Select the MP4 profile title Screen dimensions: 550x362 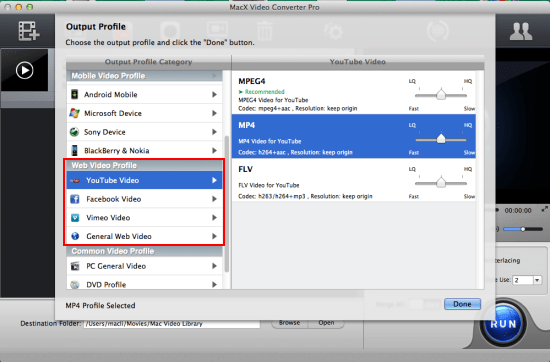pyautogui.click(x=247, y=125)
